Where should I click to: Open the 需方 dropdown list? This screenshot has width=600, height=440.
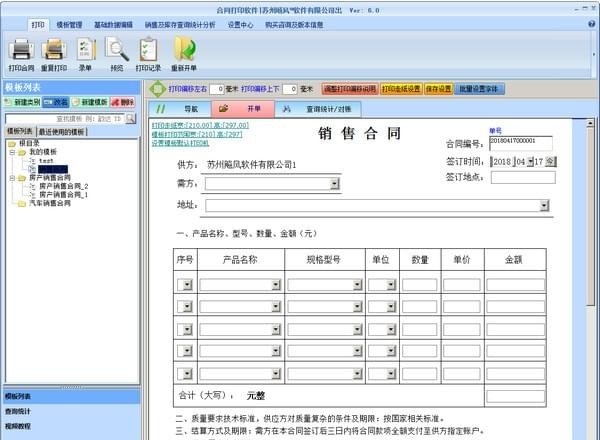[x=334, y=184]
